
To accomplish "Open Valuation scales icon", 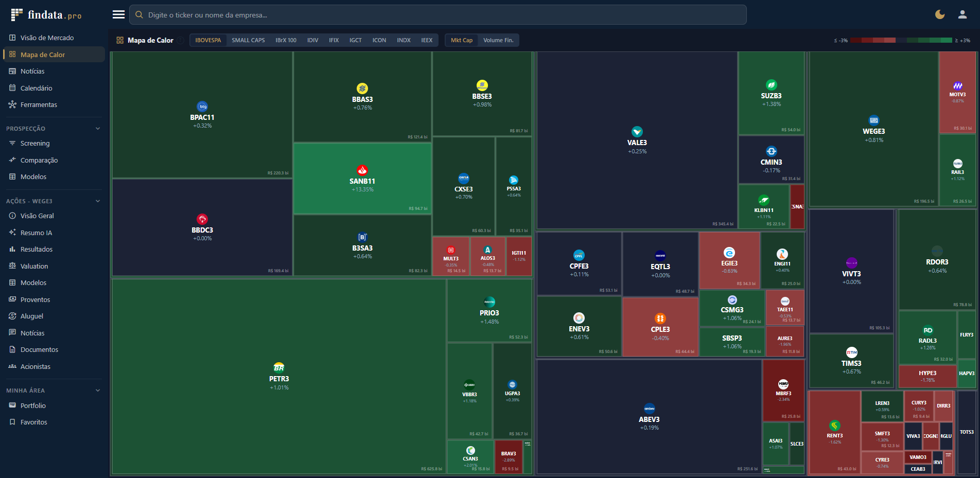I will 12,266.
